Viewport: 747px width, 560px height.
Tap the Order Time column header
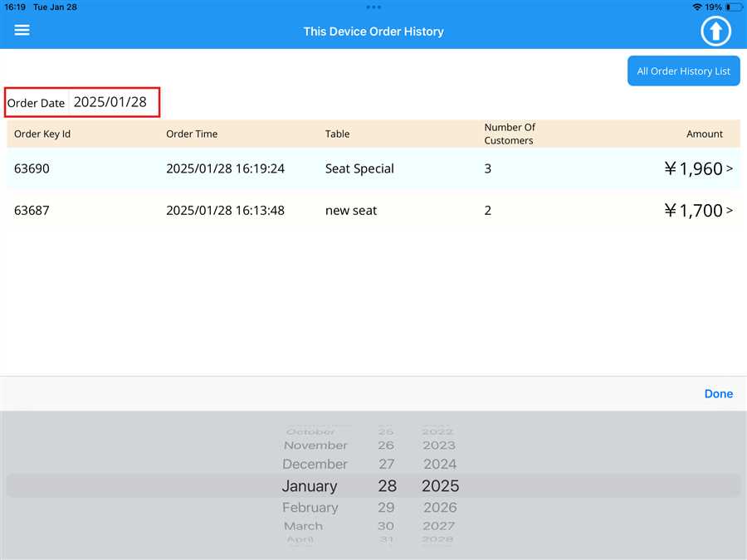click(192, 134)
